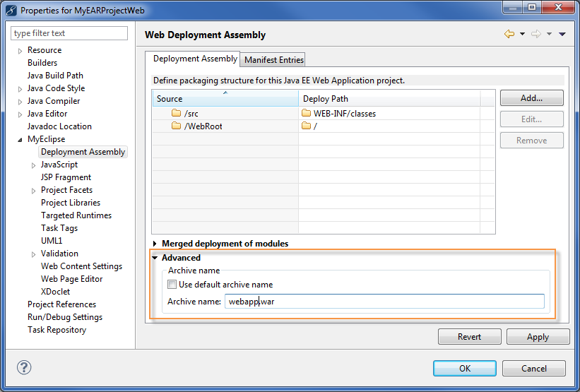Select the Deployment Assembly tab
The width and height of the screenshot is (580, 392).
(195, 59)
